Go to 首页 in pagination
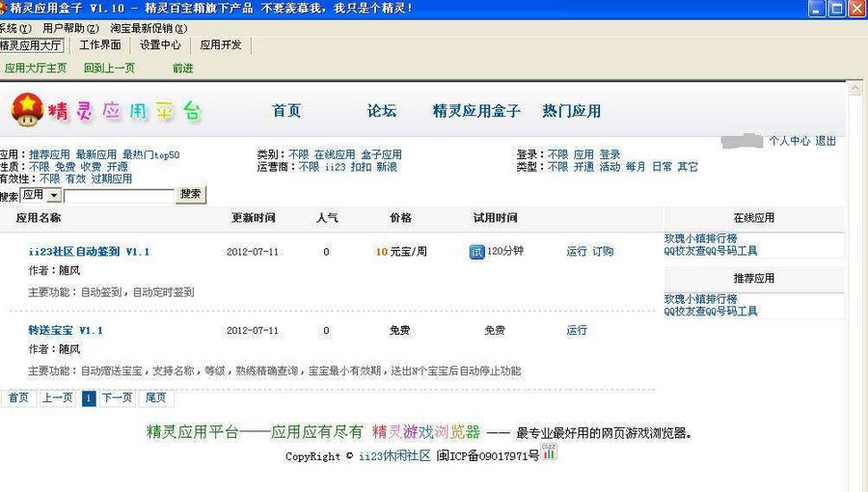 click(18, 397)
